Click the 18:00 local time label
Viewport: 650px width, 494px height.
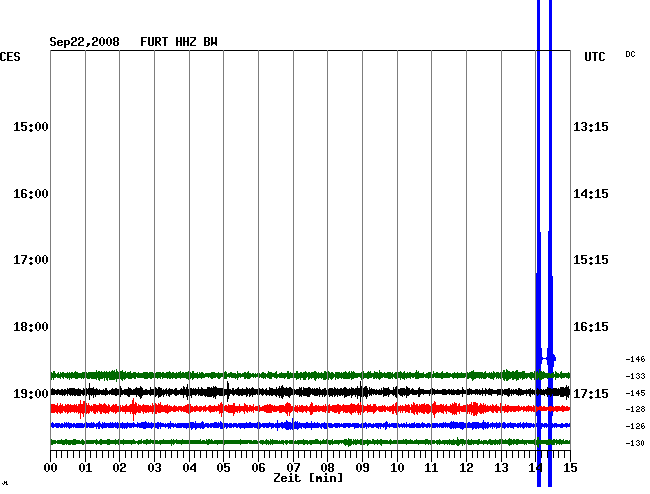(31, 327)
